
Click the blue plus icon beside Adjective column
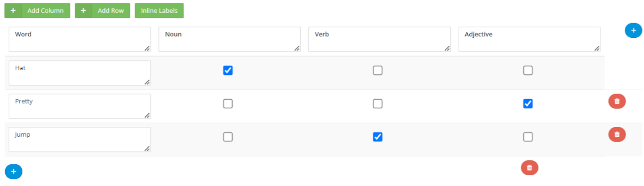[x=633, y=31]
